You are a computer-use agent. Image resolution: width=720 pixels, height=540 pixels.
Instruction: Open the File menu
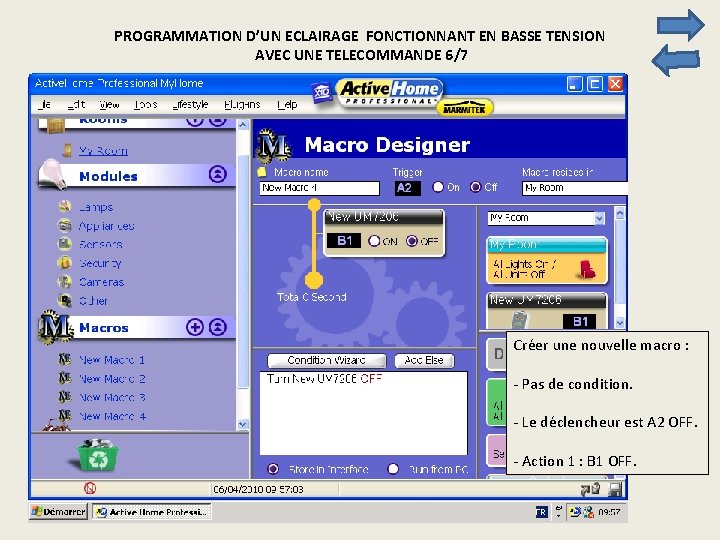[45, 105]
